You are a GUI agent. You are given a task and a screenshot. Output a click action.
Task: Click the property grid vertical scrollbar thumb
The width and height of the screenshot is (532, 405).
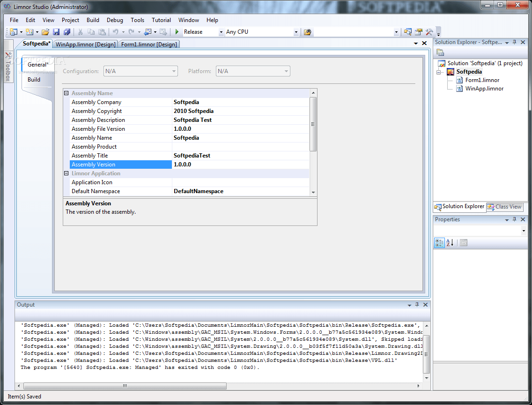pyautogui.click(x=313, y=124)
